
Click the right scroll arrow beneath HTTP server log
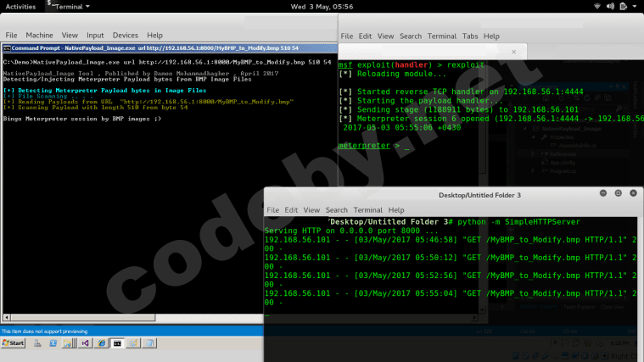(474, 317)
